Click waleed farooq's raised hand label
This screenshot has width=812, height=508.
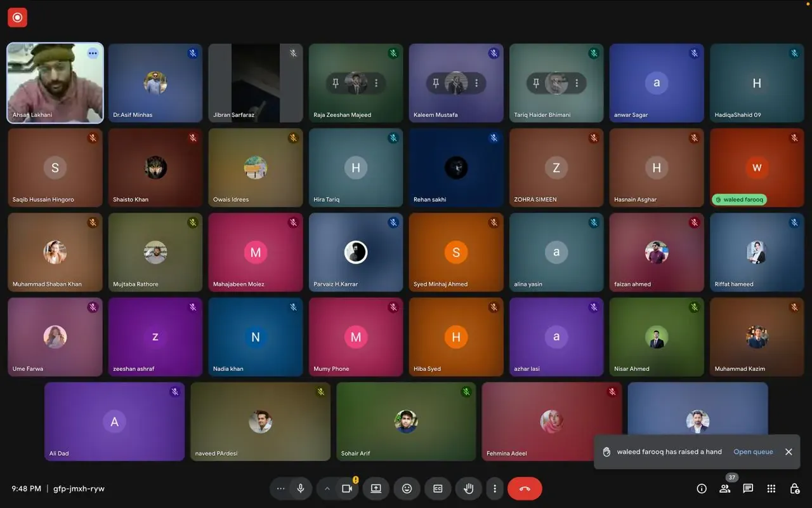point(740,199)
